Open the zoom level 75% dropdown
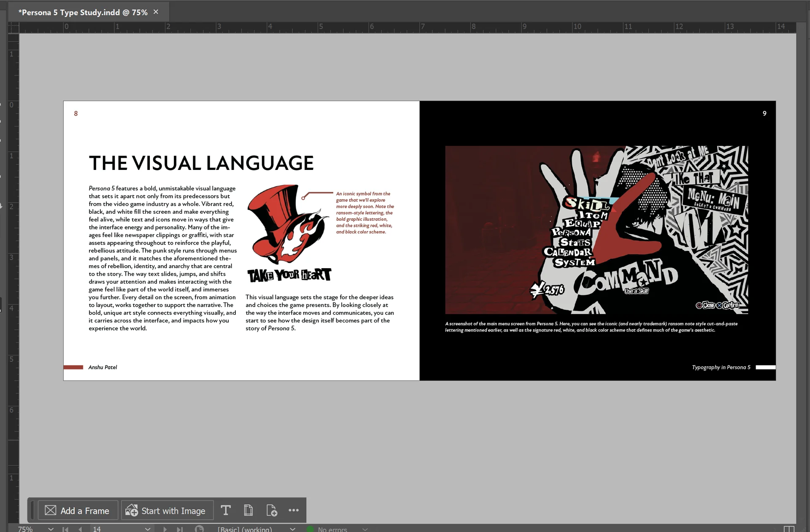Image resolution: width=810 pixels, height=532 pixels. 51,529
